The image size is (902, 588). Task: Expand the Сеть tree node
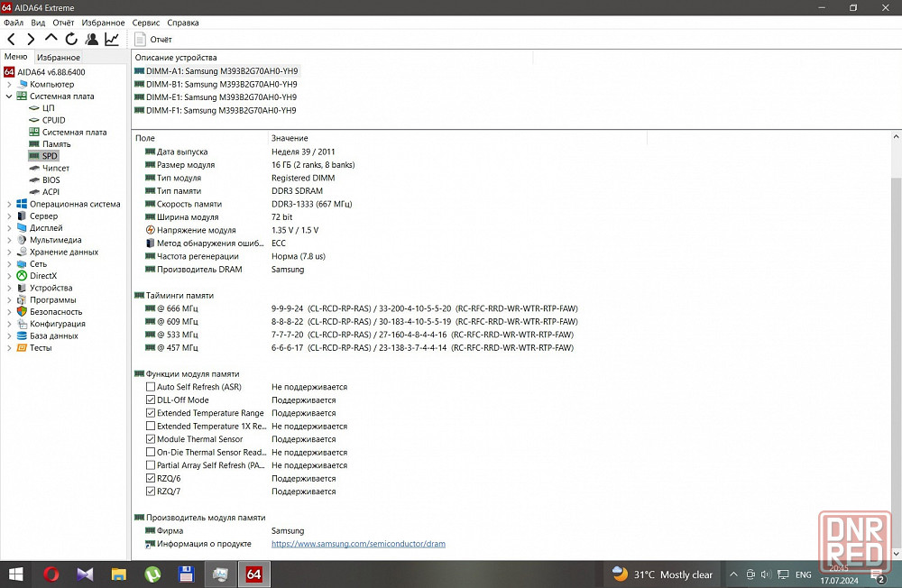point(9,264)
